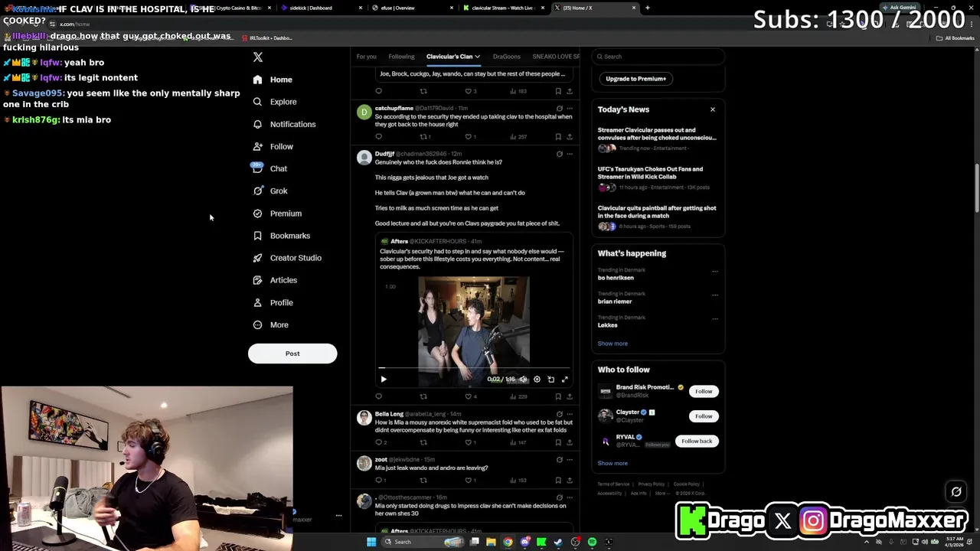
Task: Open the Follow item in the sidebar
Action: click(273, 146)
